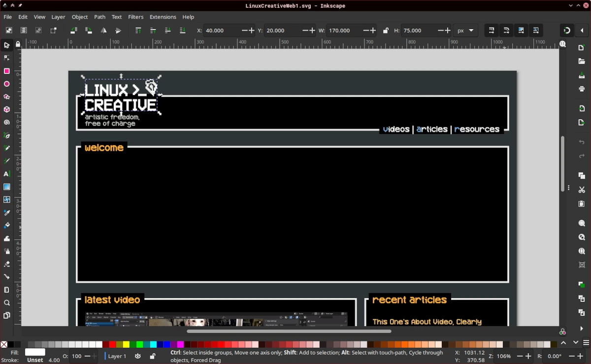Screen dimensions: 591x364
Task: Decrease the H height value
Action: (440, 31)
